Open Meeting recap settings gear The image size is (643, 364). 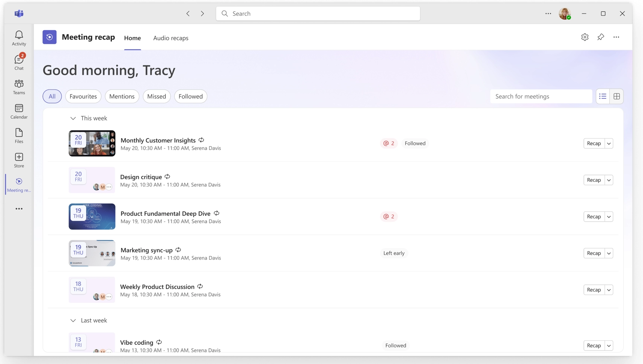585,37
